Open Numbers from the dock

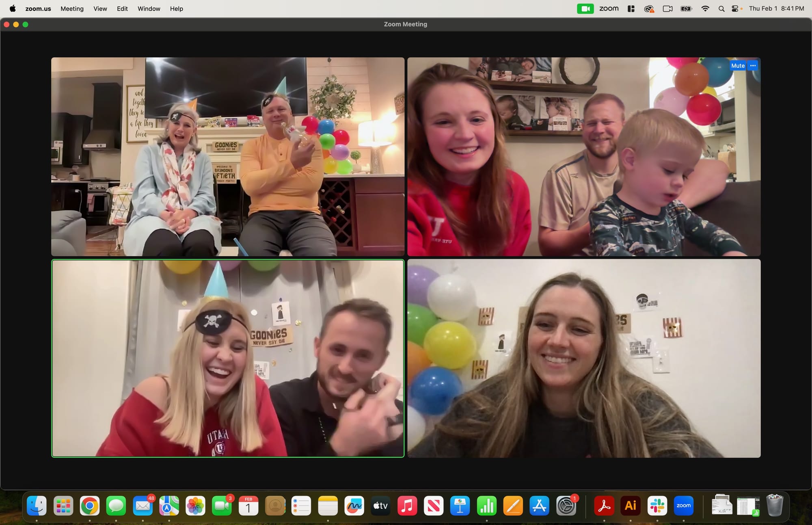pos(486,506)
